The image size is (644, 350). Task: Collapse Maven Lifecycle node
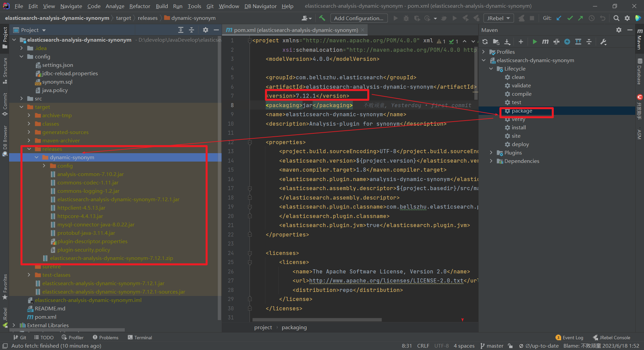coord(491,69)
